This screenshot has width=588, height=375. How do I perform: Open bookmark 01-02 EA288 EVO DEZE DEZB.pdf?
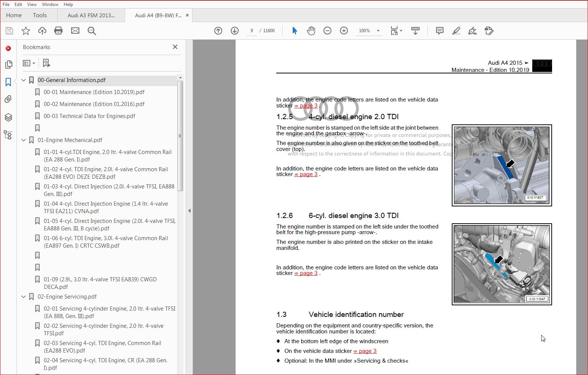(x=106, y=173)
